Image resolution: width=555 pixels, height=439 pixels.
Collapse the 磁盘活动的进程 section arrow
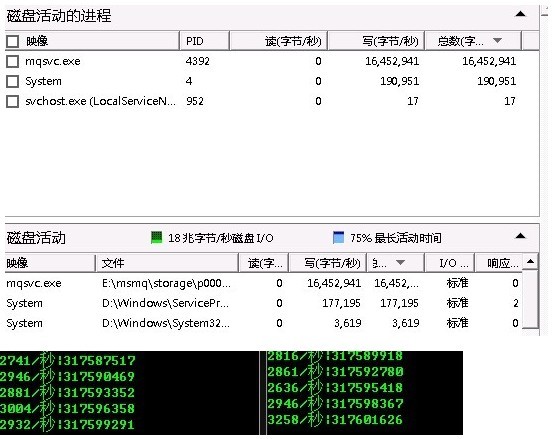tap(520, 14)
